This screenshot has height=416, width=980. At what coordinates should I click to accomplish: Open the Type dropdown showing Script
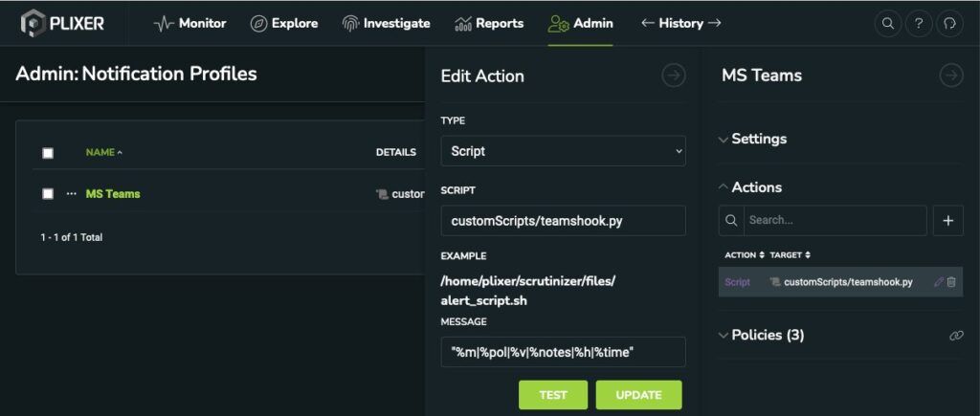coord(563,151)
